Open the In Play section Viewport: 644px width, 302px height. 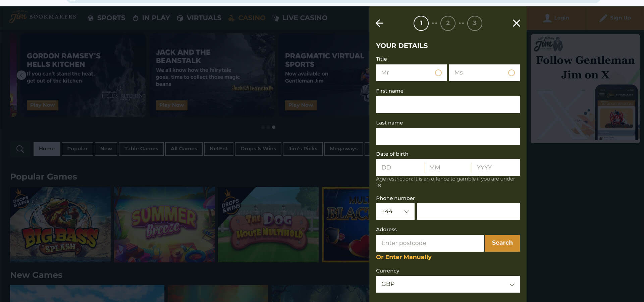tap(151, 18)
